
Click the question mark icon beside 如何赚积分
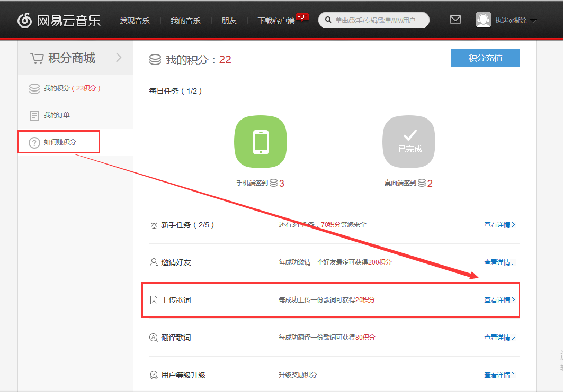pos(34,142)
